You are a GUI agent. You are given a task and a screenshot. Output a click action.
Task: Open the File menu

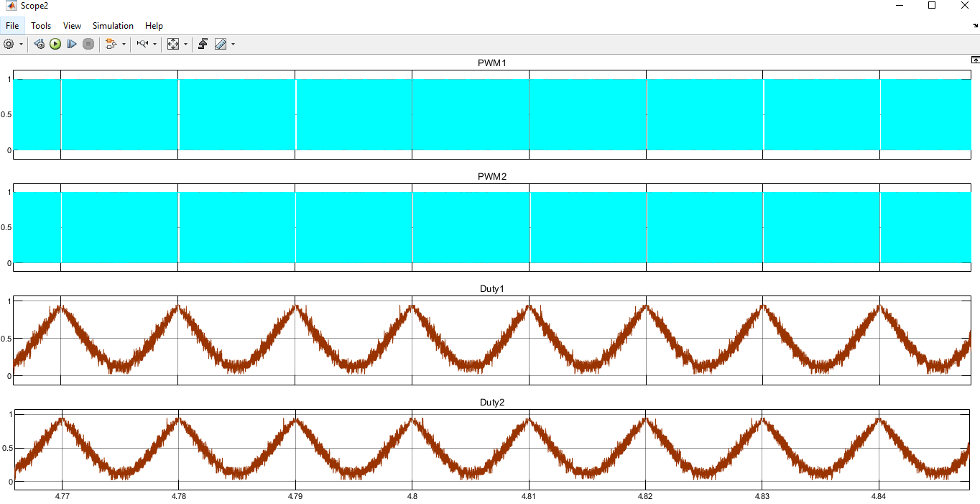(12, 25)
